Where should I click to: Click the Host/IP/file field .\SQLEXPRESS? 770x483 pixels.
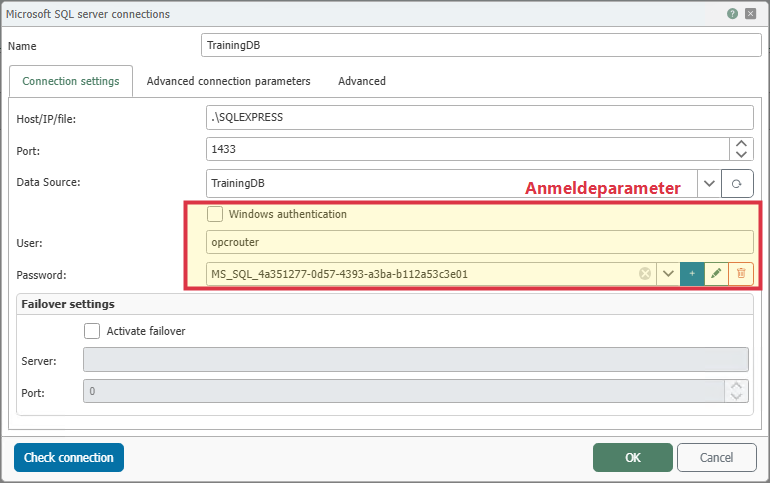tap(480, 117)
